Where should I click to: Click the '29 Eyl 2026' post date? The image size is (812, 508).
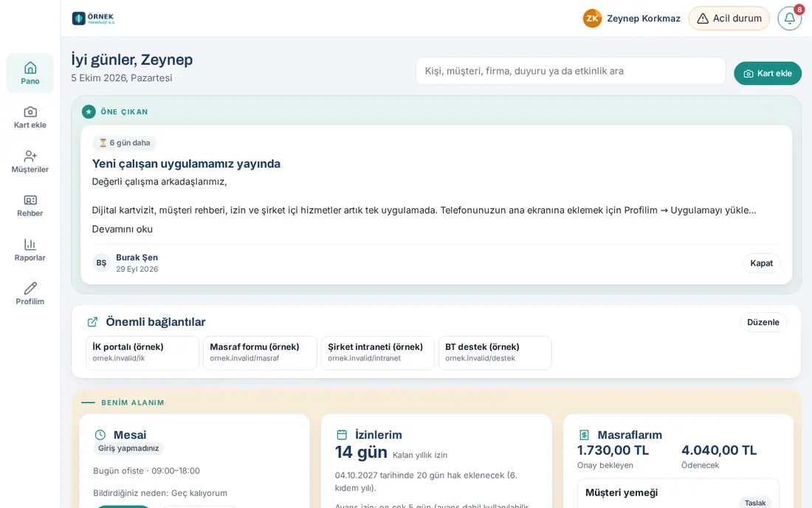click(x=137, y=270)
